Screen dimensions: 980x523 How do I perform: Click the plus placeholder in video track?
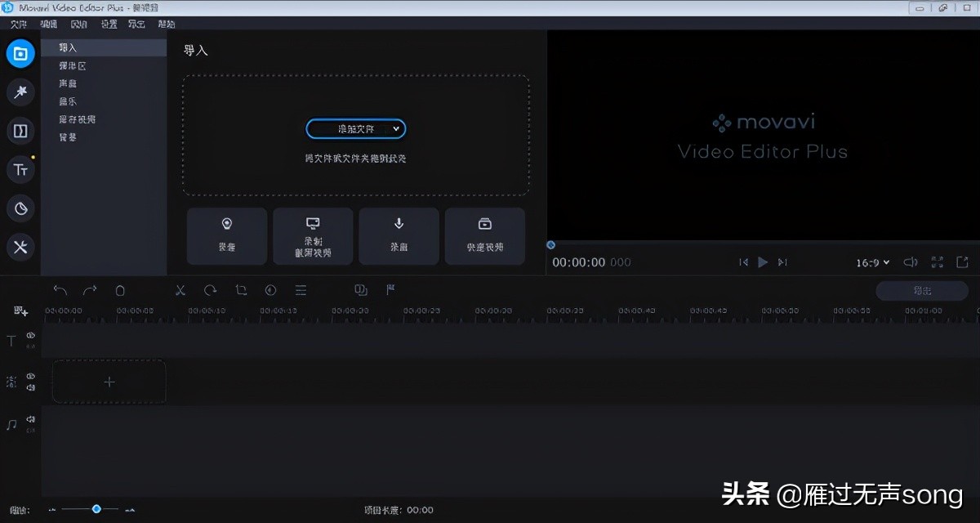pos(109,382)
